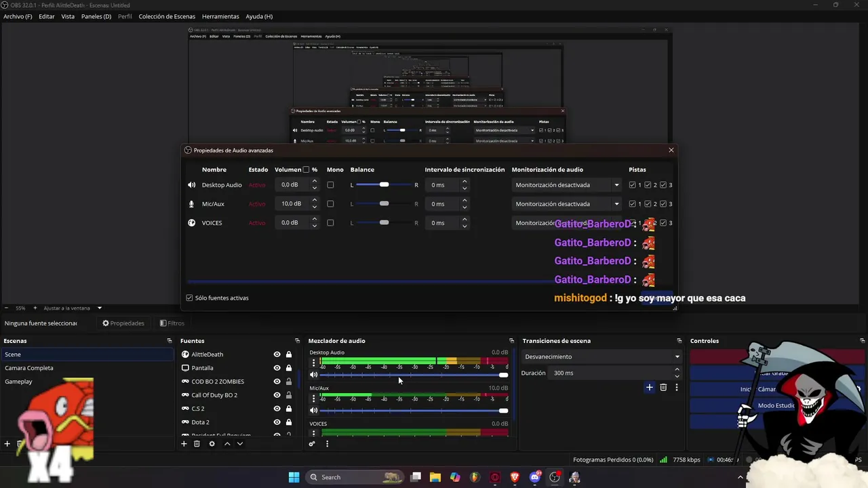The height and width of the screenshot is (488, 868).
Task: Toggle visibility of Dota 2 source
Action: 277,422
